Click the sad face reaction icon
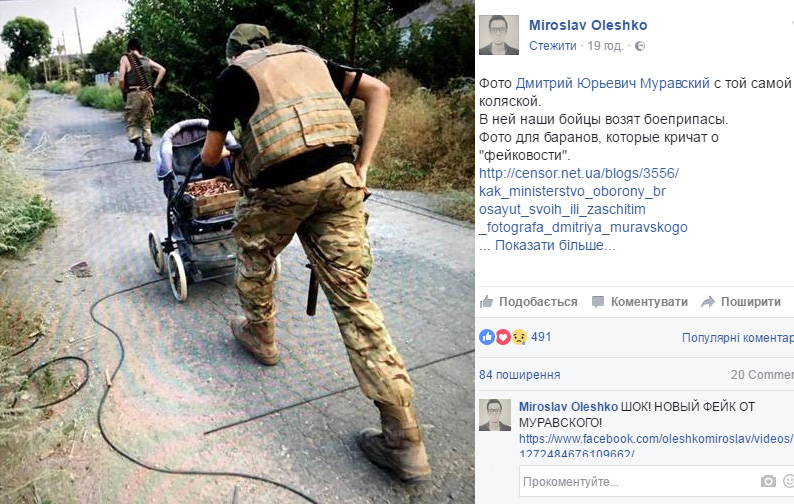This screenshot has width=794, height=504. coord(519,337)
